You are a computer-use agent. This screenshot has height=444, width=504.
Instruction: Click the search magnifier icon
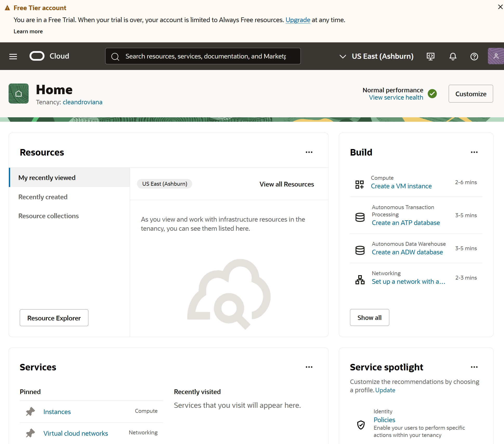point(115,56)
